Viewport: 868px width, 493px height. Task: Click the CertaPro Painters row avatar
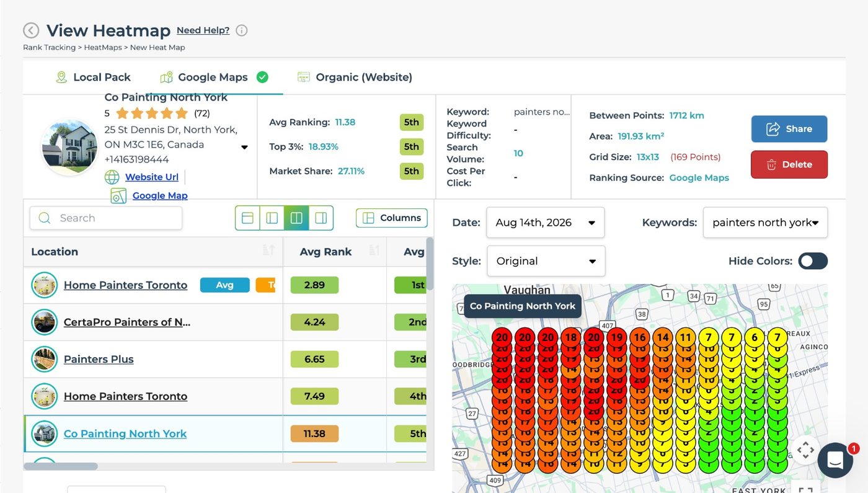45,322
